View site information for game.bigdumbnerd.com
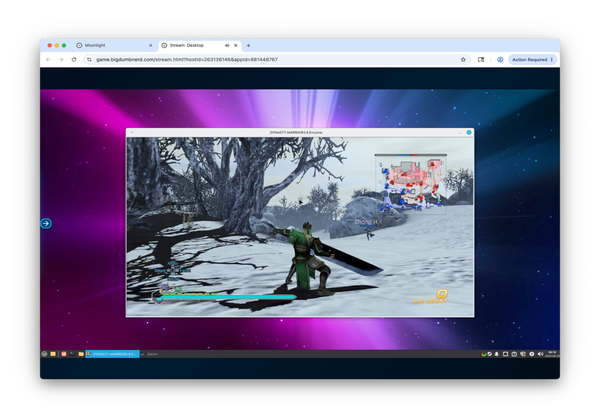600x417 pixels. [x=89, y=59]
